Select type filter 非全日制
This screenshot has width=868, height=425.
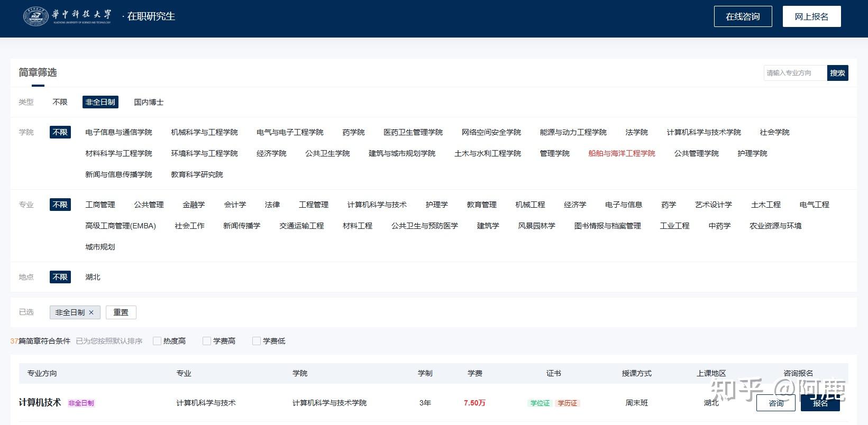click(x=100, y=102)
